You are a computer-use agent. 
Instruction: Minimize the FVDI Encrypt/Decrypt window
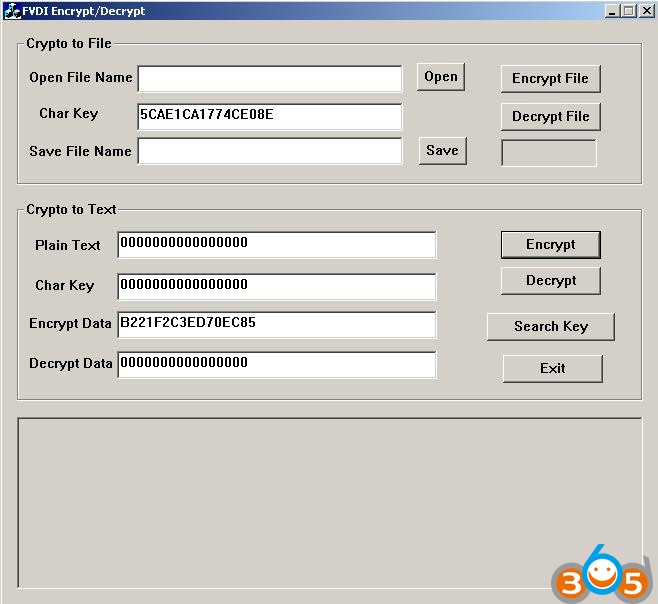tap(612, 11)
